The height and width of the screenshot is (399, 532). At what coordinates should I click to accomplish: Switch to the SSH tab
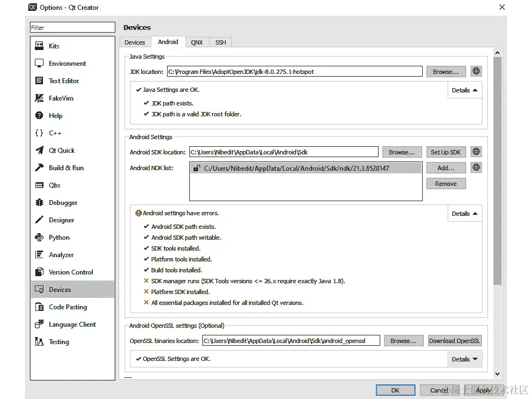pos(220,42)
